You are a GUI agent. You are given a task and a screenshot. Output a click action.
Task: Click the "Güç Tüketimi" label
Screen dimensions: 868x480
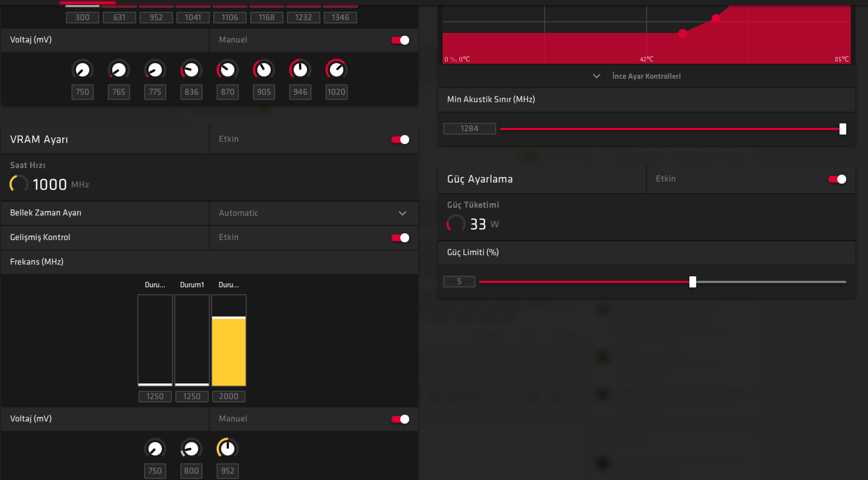coord(473,205)
